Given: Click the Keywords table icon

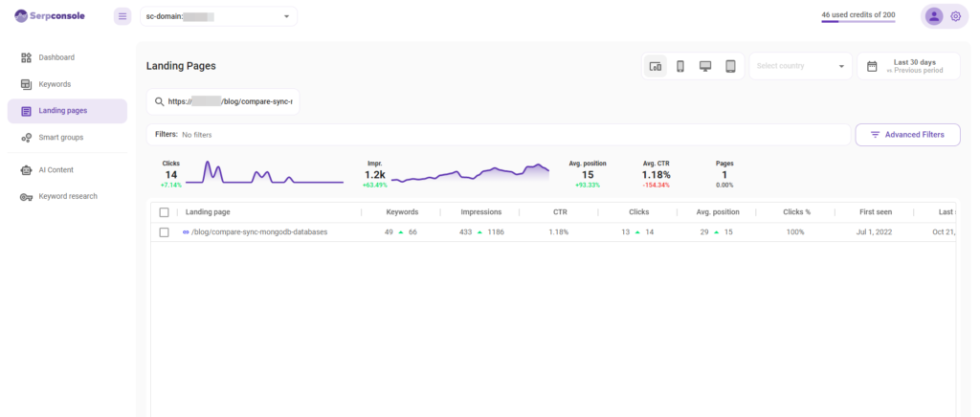Looking at the screenshot, I should 26,84.
